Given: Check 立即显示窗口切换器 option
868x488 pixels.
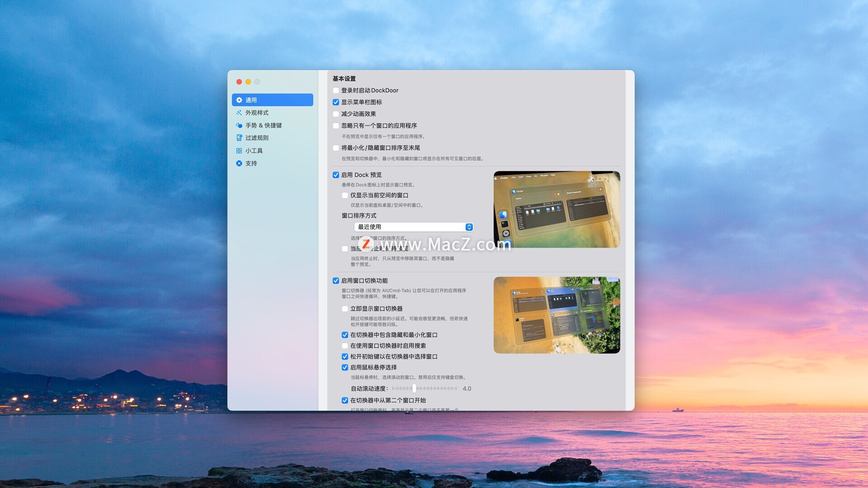Looking at the screenshot, I should point(345,309).
